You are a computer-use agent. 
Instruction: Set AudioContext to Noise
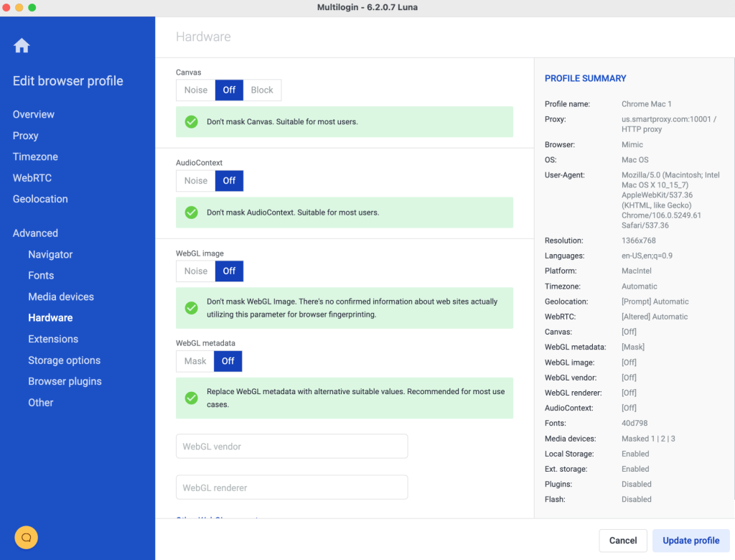(195, 181)
